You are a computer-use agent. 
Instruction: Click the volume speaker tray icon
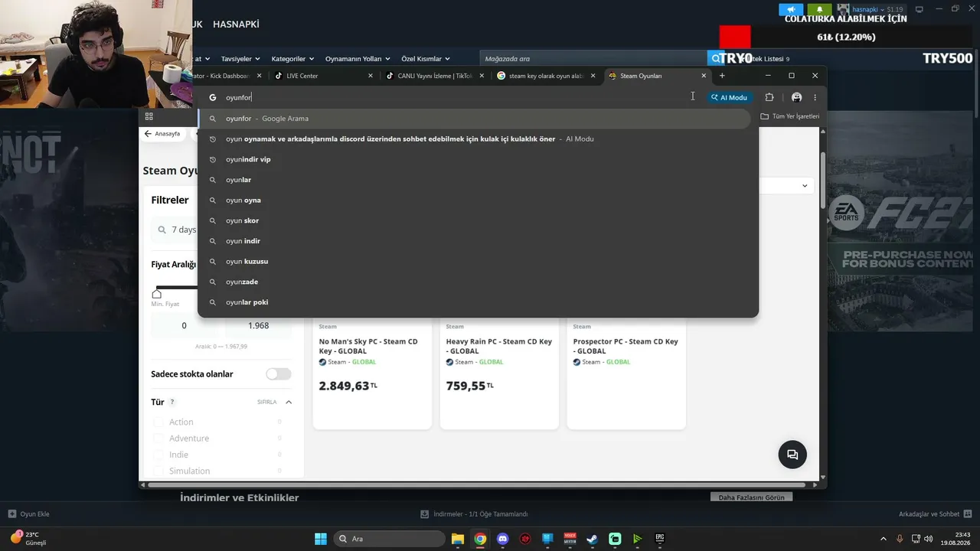[929, 539]
